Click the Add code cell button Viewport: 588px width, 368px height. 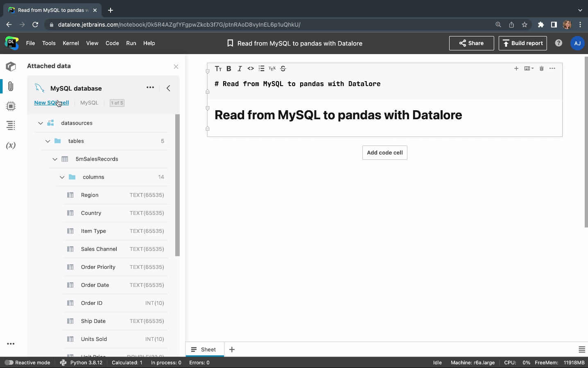(384, 152)
